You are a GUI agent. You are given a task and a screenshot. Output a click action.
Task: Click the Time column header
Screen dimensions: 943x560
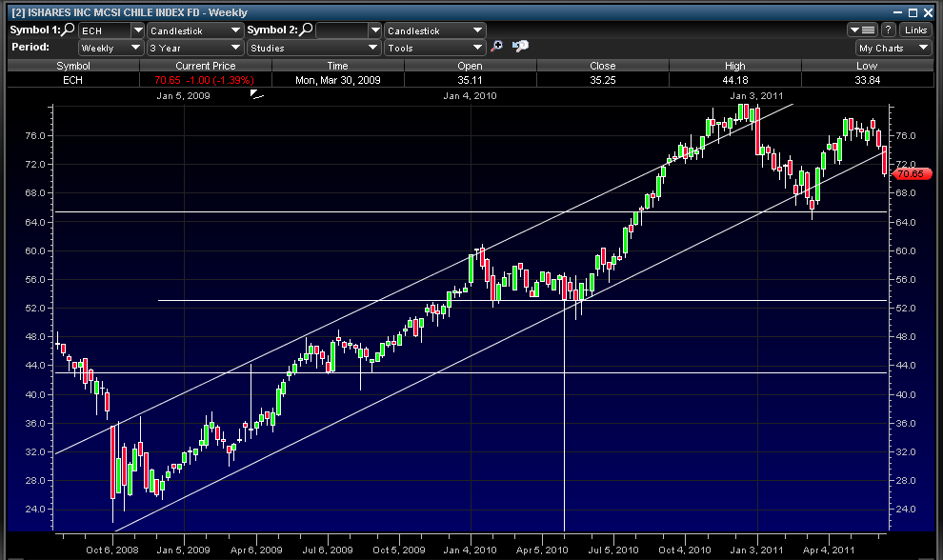(338, 66)
